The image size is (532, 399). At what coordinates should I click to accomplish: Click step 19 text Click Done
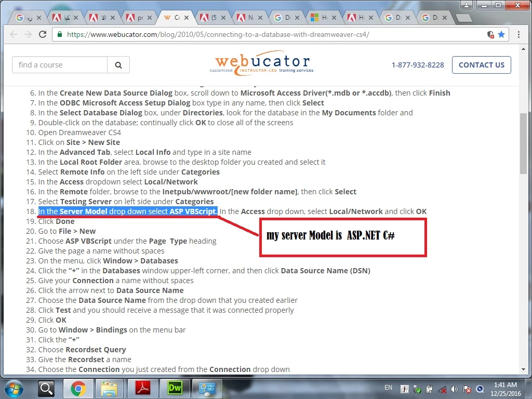(56, 221)
